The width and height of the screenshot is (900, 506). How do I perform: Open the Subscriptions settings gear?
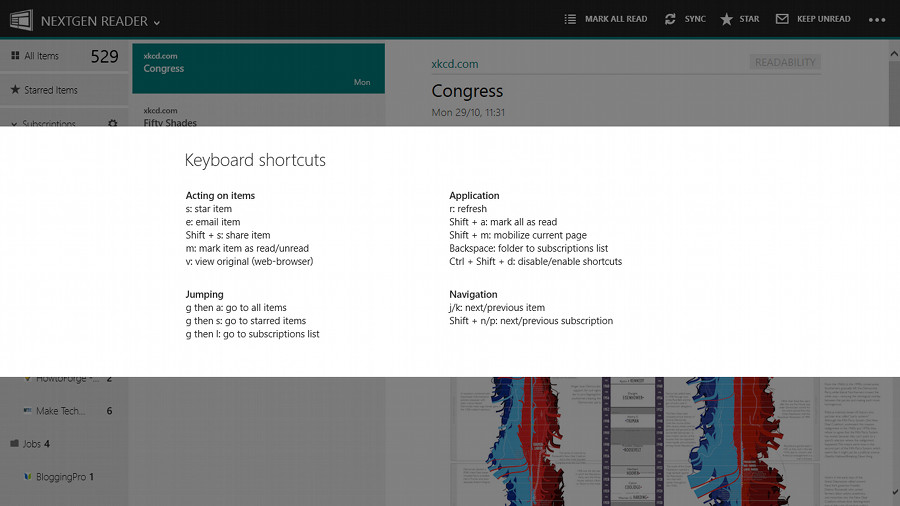point(112,123)
